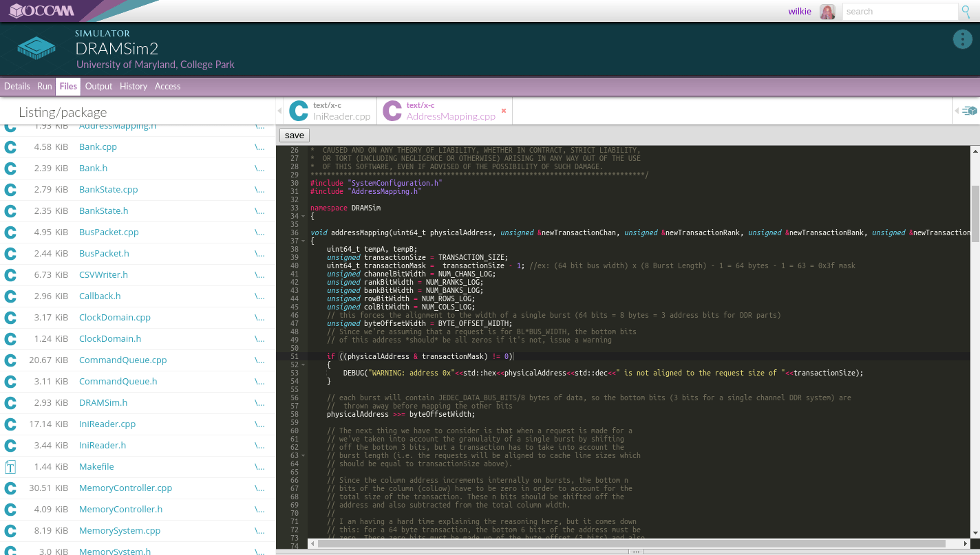
Task: Click the C icon beside ClockDomain.cpp
Action: [x=10, y=317]
